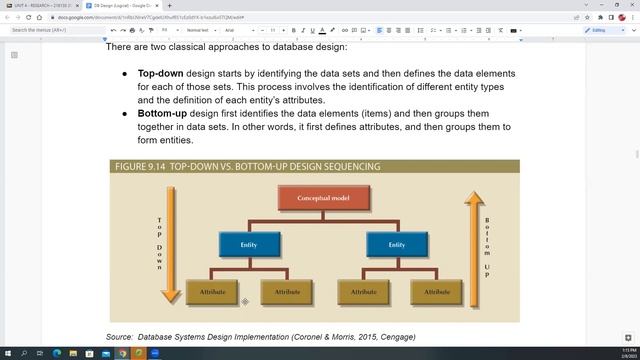This screenshot has height=360, width=640.
Task: Go to browser home page
Action: click(x=39, y=18)
